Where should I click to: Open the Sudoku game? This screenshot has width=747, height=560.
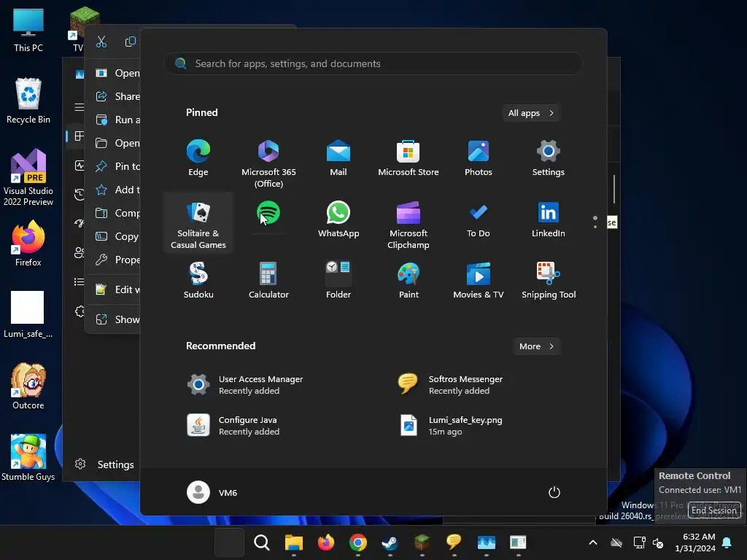click(198, 281)
